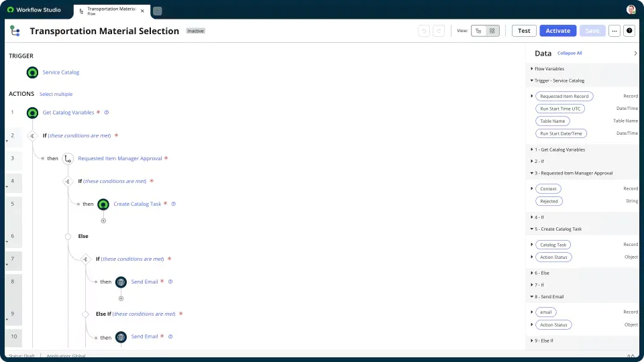Expand the Context data pill
The width and height of the screenshot is (644, 362).
(532, 189)
